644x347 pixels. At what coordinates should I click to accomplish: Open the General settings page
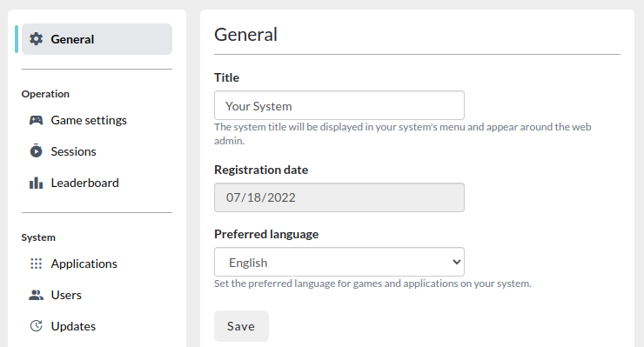(97, 39)
